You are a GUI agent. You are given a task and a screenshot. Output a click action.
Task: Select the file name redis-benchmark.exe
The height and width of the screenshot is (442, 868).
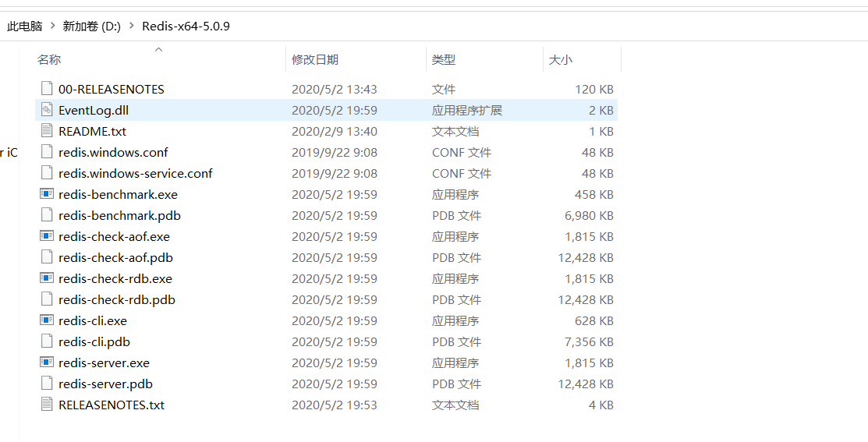tap(118, 194)
